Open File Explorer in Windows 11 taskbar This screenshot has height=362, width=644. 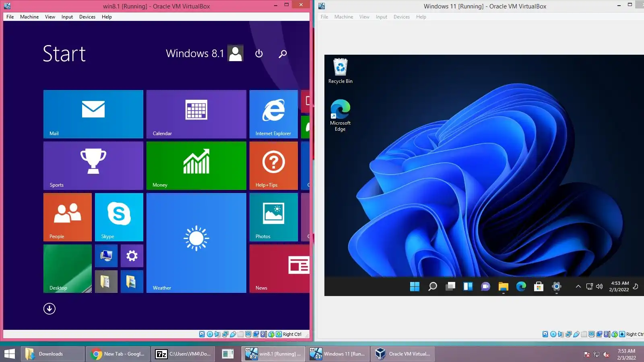tap(504, 286)
